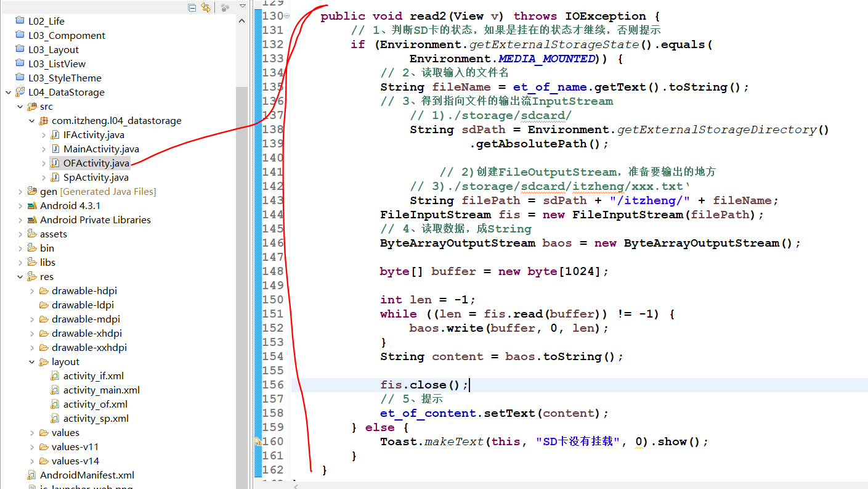Expand IFActivity.java class outline
868x489 pixels.
(44, 134)
